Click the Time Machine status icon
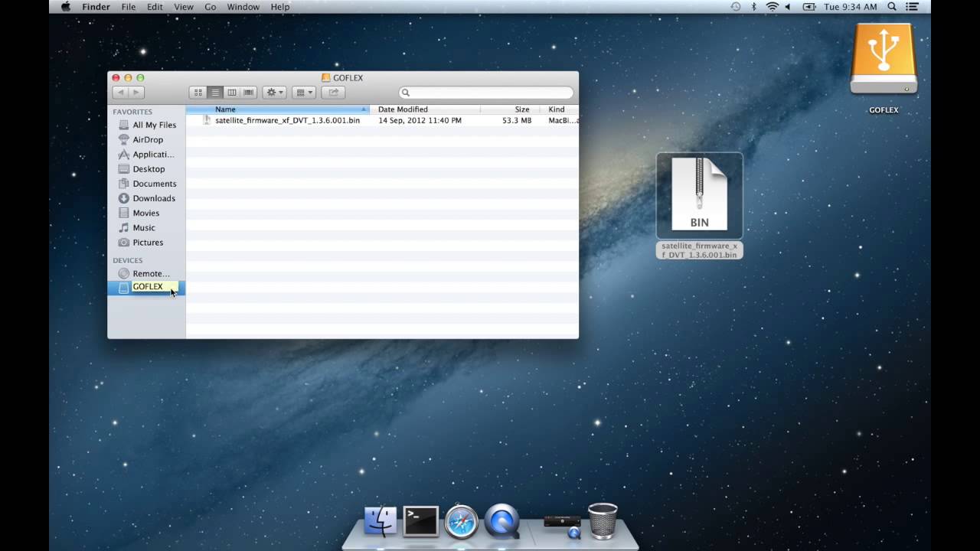 click(736, 7)
